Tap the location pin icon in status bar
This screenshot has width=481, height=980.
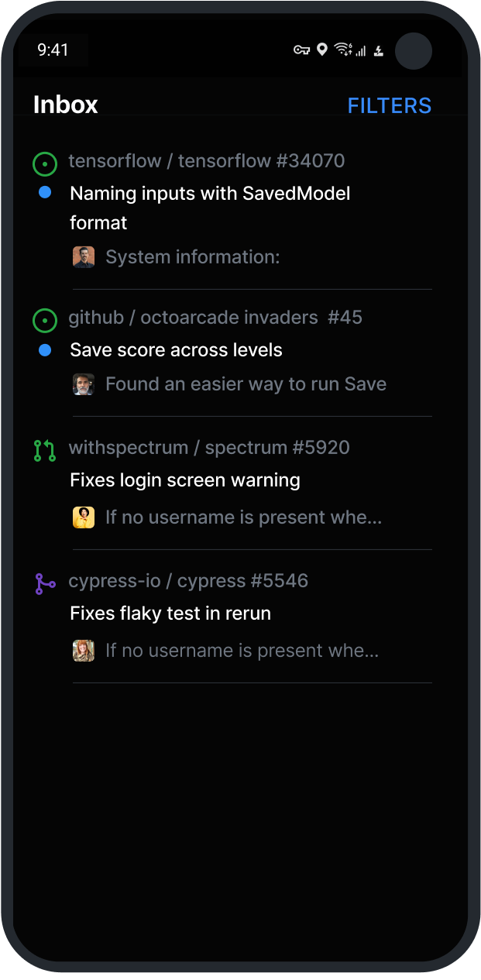click(x=322, y=50)
